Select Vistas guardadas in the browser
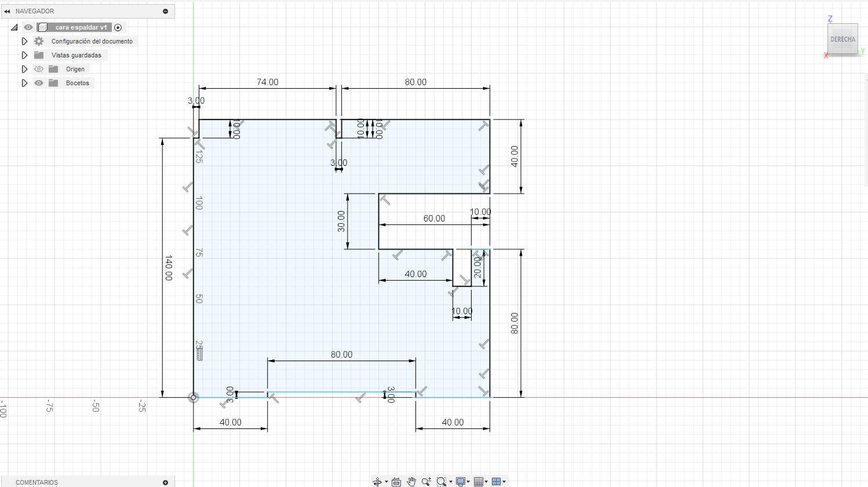 [x=76, y=55]
